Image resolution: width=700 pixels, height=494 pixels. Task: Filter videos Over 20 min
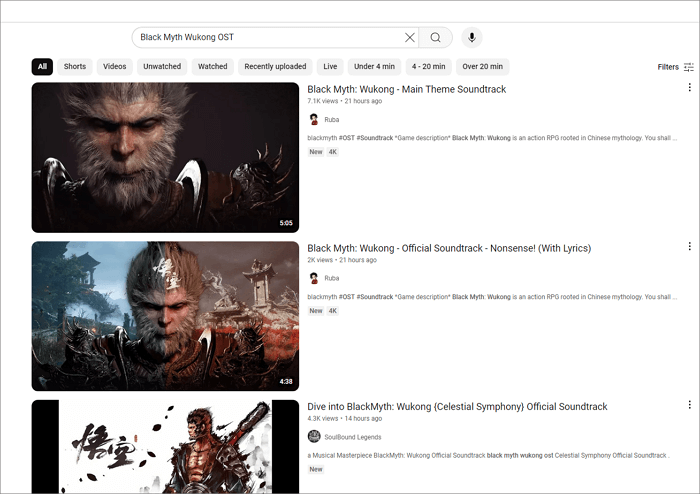483,66
